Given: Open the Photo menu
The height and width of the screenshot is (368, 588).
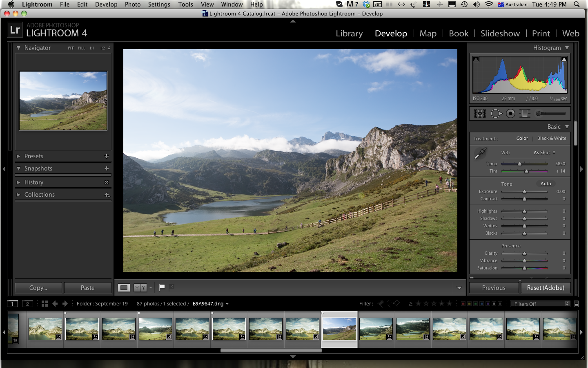Looking at the screenshot, I should pos(133,4).
